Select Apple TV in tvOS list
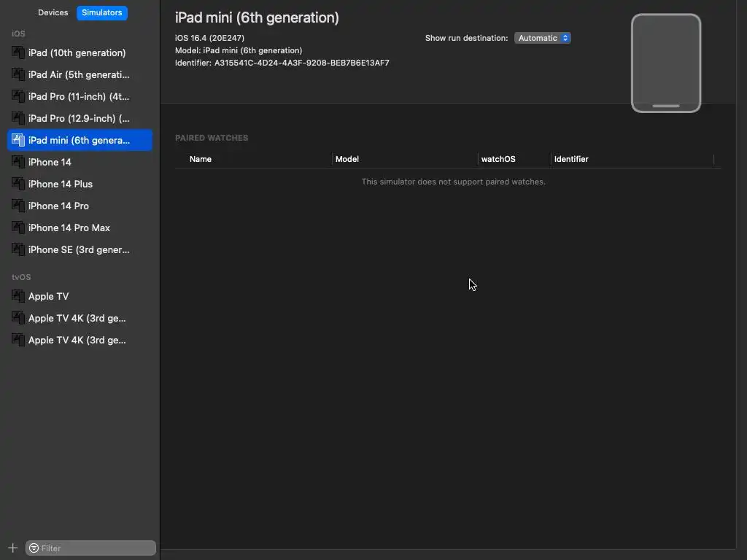The image size is (747, 560). tap(80, 296)
